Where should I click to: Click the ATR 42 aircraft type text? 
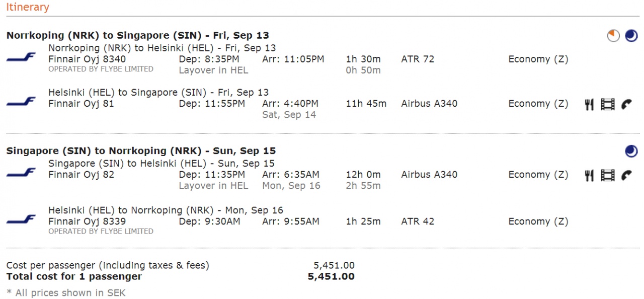(x=418, y=221)
